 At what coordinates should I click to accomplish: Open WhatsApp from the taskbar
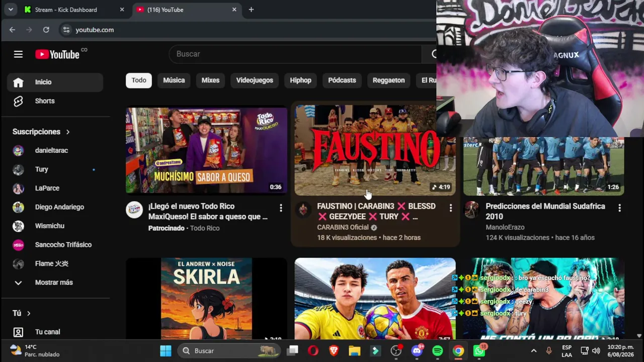click(479, 350)
